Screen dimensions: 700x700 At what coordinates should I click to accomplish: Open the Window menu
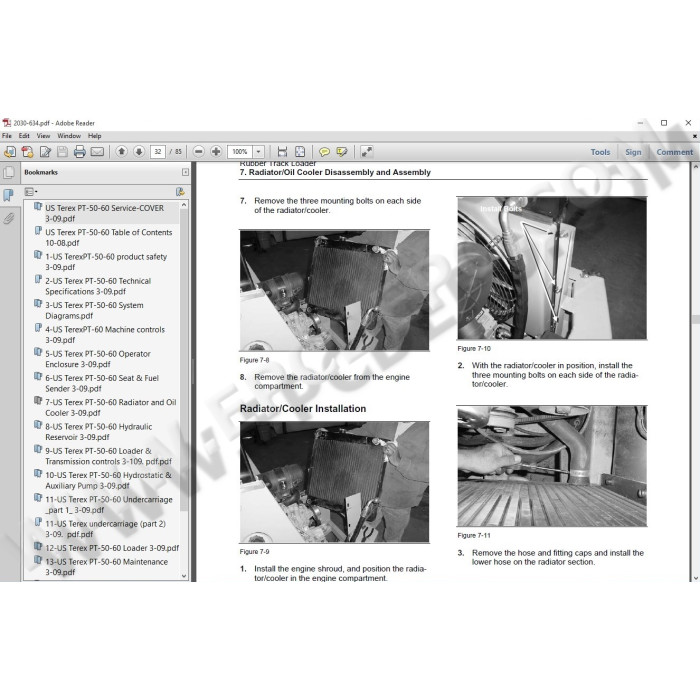pyautogui.click(x=69, y=136)
